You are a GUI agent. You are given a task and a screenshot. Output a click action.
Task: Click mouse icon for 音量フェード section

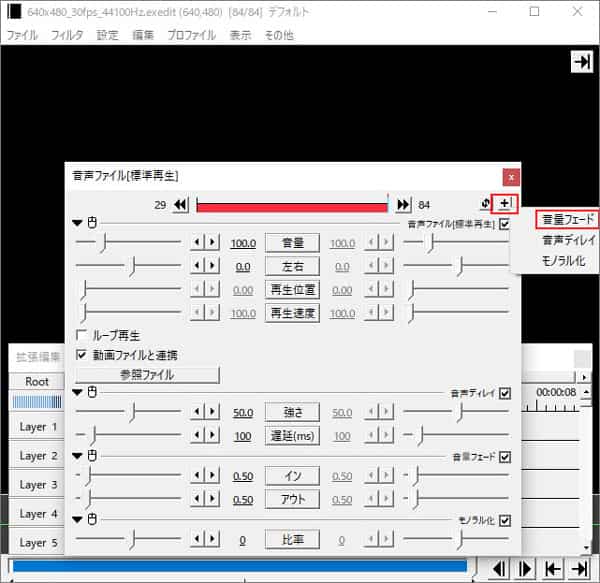[92, 456]
